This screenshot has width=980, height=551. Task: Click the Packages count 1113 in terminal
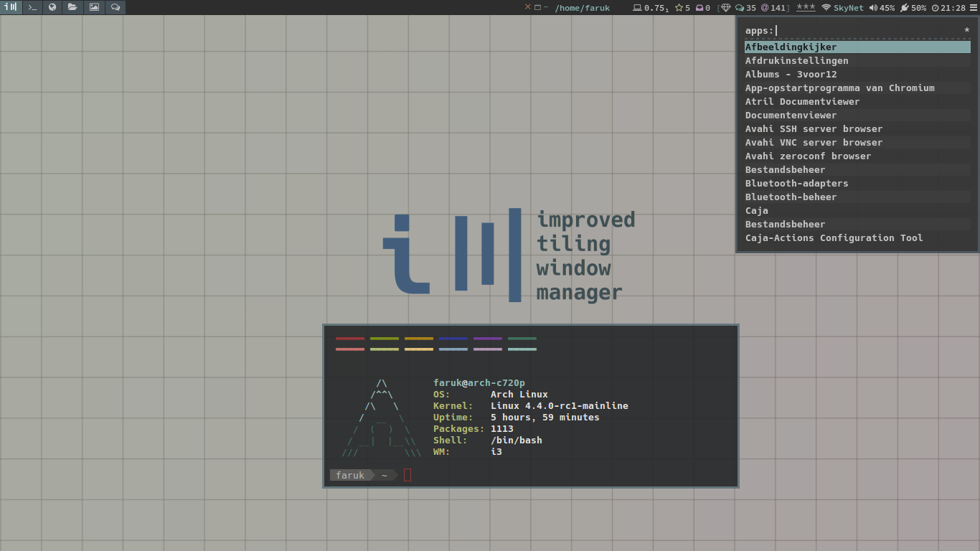(x=502, y=429)
